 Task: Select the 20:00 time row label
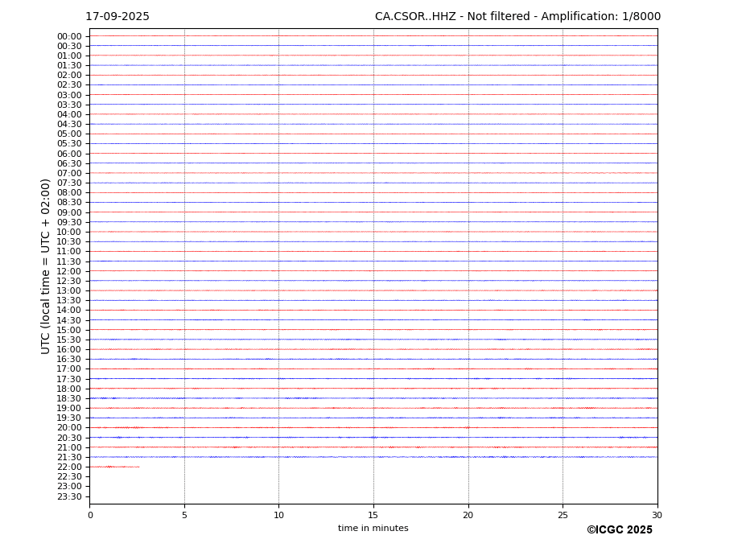(69, 428)
